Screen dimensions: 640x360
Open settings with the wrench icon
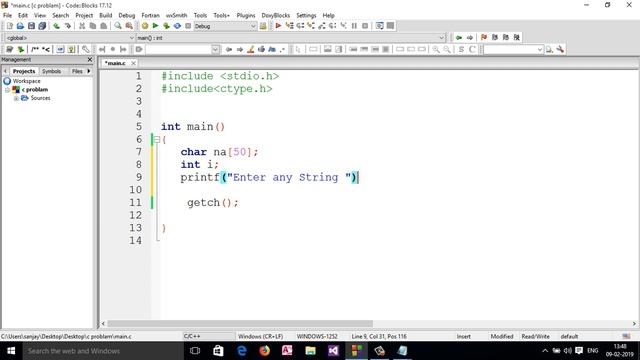[x=560, y=49]
